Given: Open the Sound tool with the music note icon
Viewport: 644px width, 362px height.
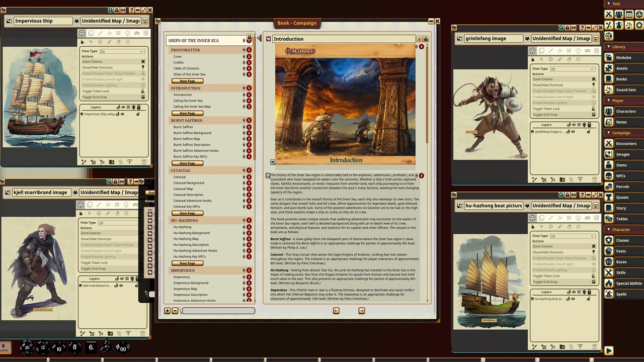Looking at the screenshot, I should coord(628,25).
